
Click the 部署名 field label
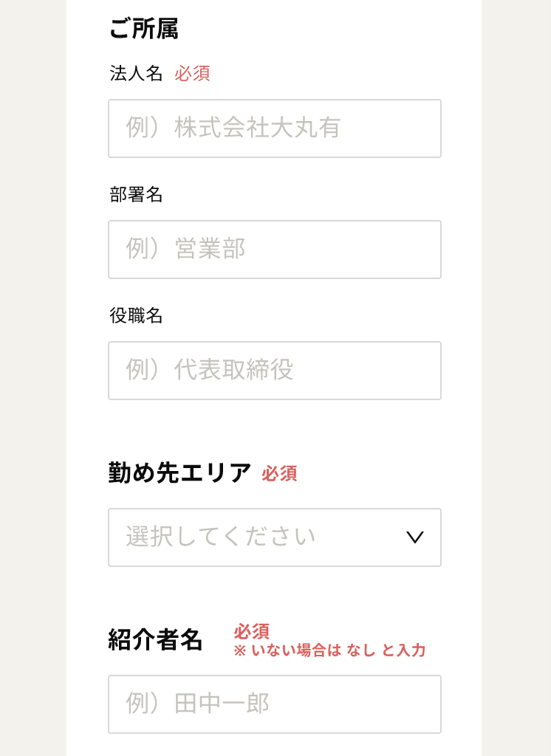coord(136,195)
